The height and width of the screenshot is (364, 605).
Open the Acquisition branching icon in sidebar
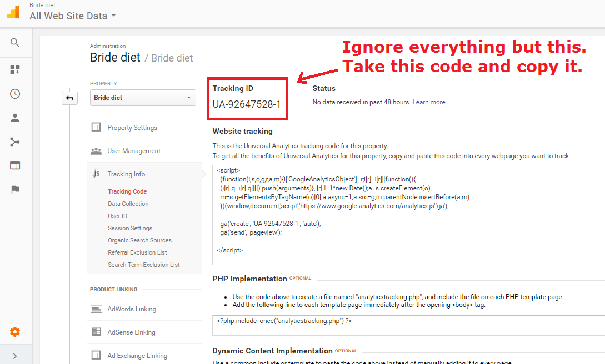click(x=14, y=142)
